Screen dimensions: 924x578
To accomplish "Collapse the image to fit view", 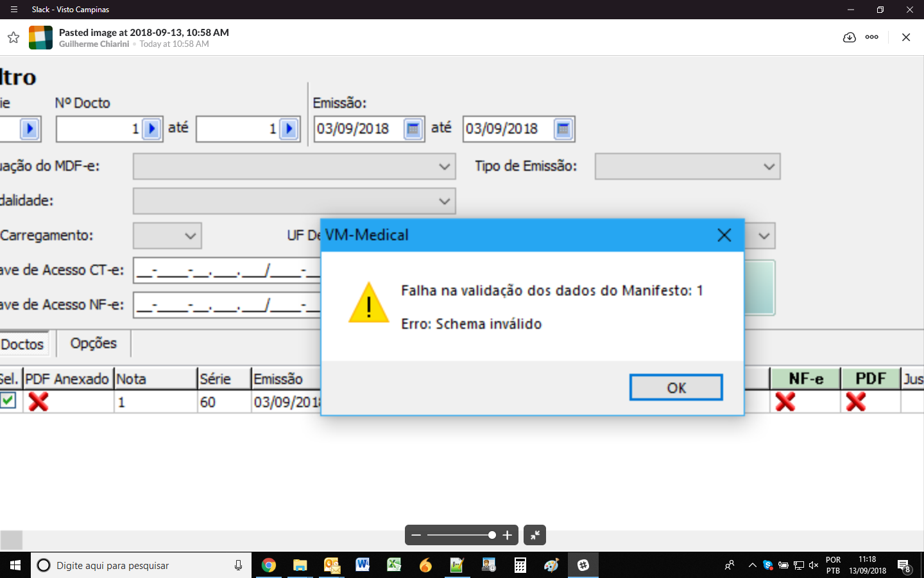I will [x=535, y=535].
